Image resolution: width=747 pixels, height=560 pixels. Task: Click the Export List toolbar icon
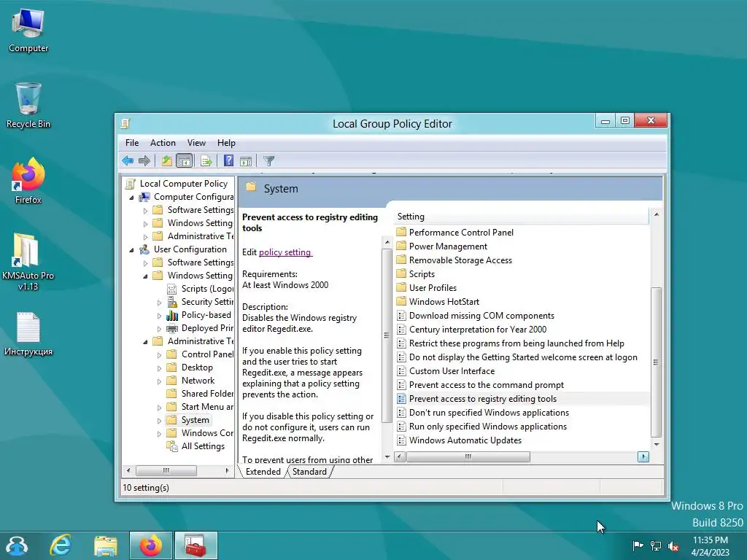[x=206, y=161]
